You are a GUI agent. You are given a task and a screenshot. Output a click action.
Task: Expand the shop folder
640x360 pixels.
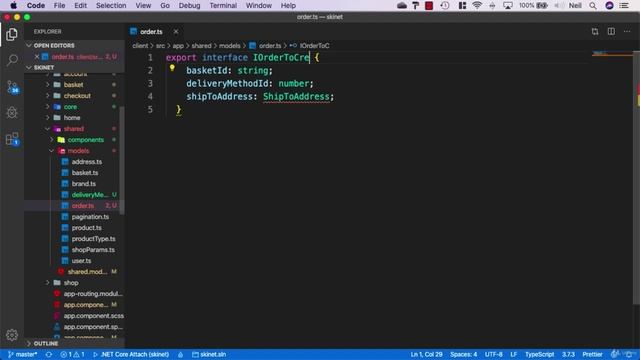click(x=47, y=282)
